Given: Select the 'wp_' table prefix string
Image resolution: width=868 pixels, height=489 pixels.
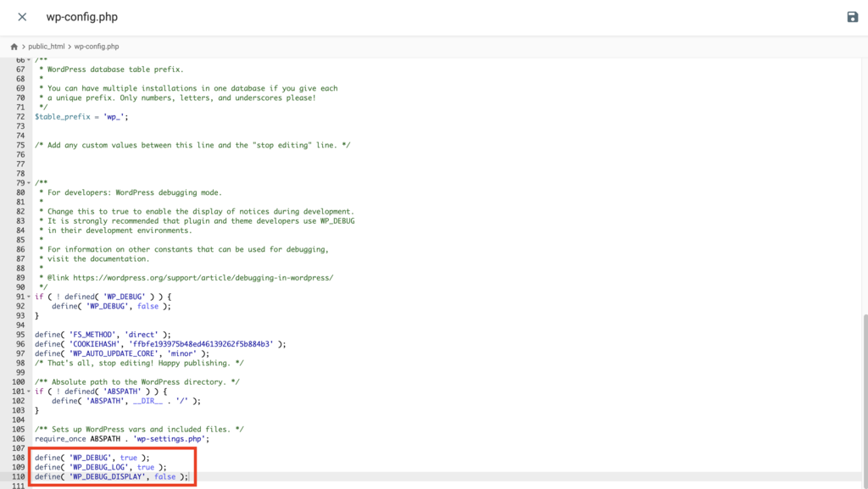Looking at the screenshot, I should 113,116.
